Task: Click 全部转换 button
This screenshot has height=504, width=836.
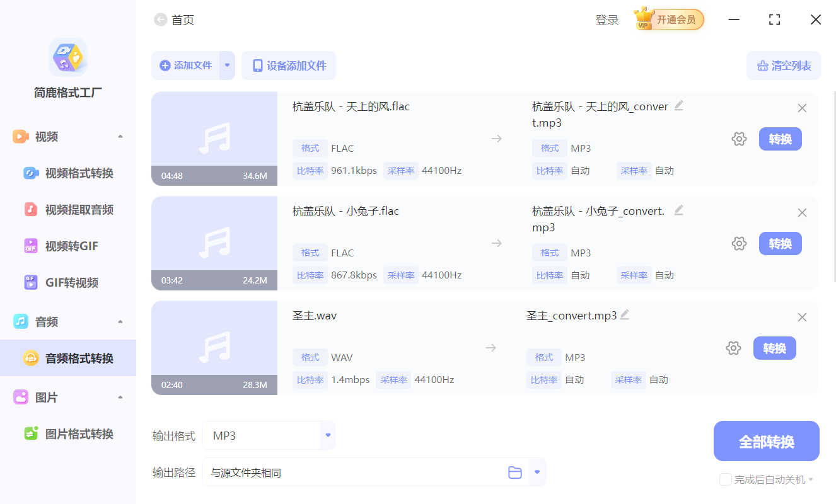Action: coord(767,441)
